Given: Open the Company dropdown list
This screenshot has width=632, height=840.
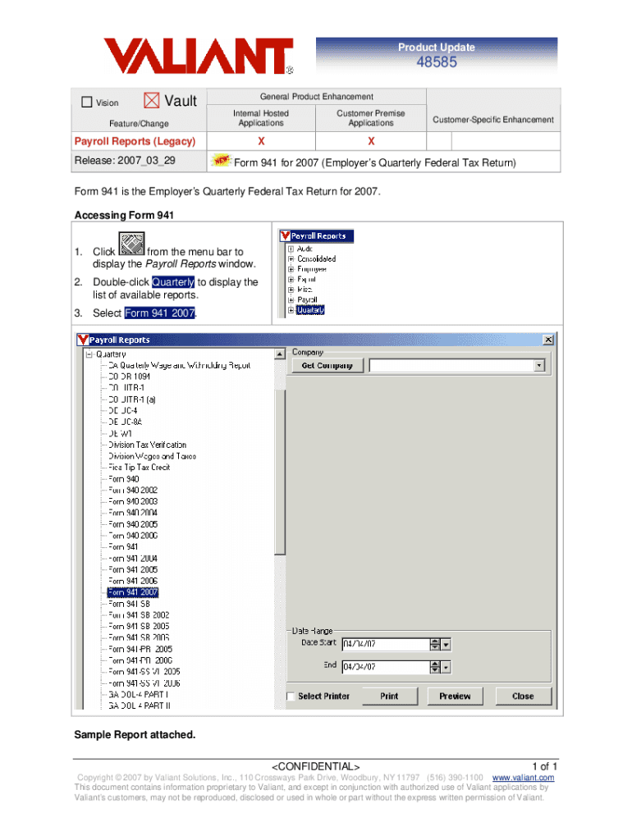Looking at the screenshot, I should [x=539, y=366].
